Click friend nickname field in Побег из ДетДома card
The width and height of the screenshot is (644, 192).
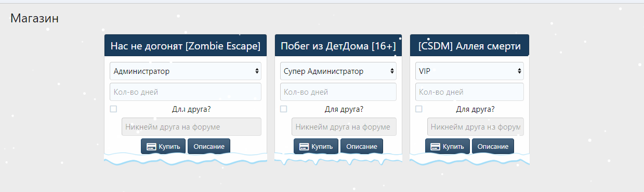pyautogui.click(x=344, y=127)
